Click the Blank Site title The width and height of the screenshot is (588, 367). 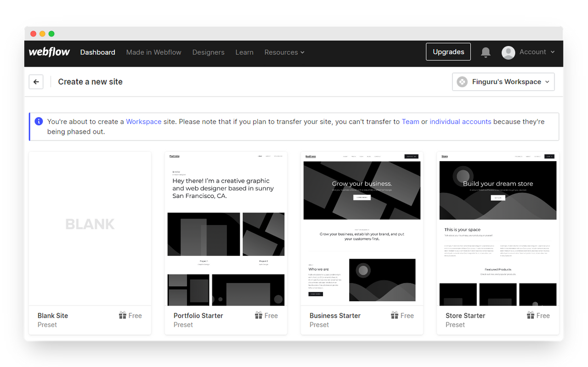pyautogui.click(x=53, y=316)
